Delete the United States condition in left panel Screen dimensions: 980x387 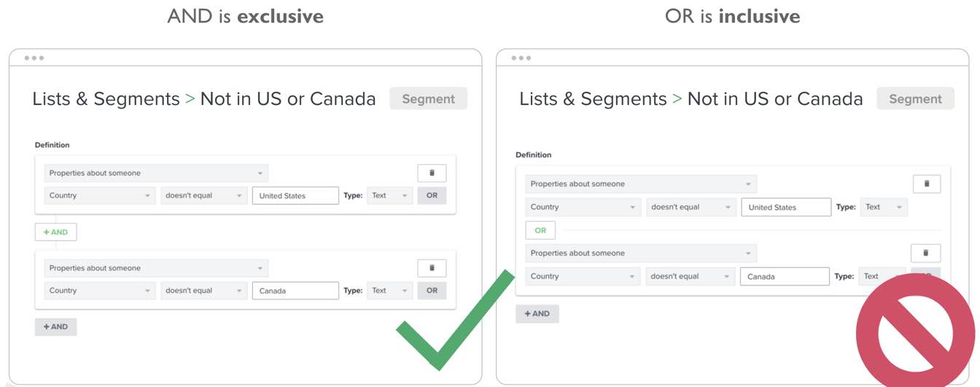432,173
